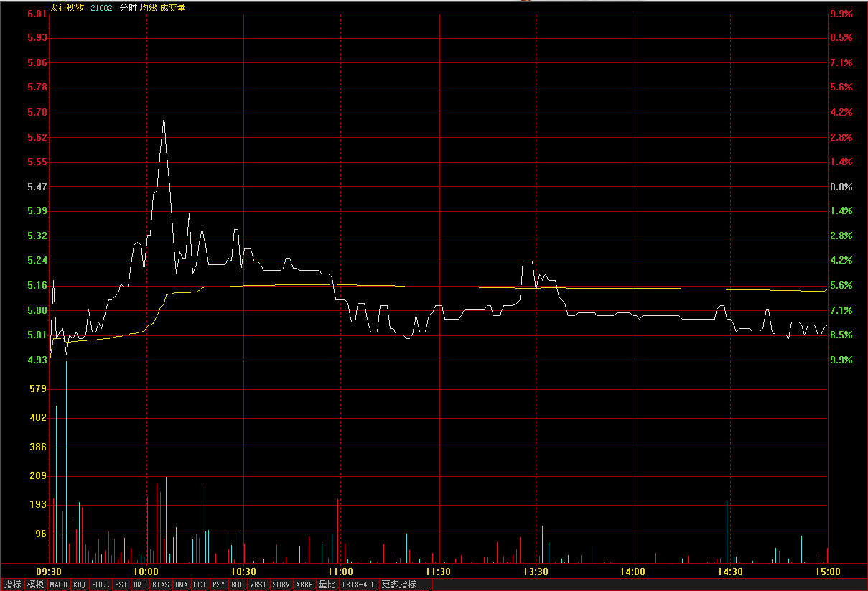Image resolution: width=868 pixels, height=591 pixels.
Task: Click the 14:00 time label
Action: [x=633, y=572]
